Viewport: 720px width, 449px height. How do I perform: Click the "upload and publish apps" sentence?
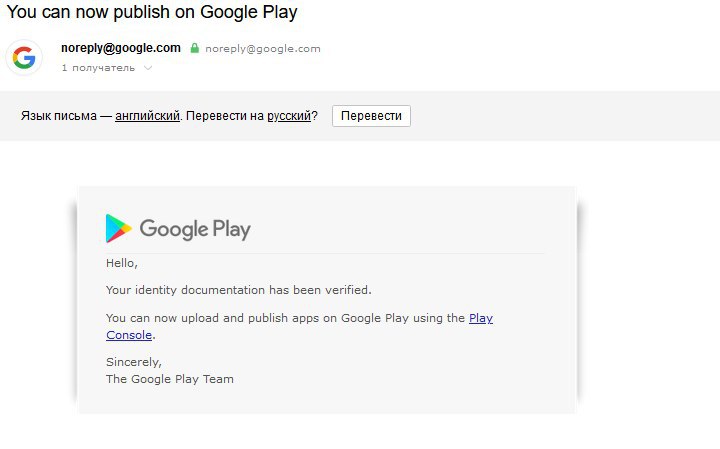[285, 318]
